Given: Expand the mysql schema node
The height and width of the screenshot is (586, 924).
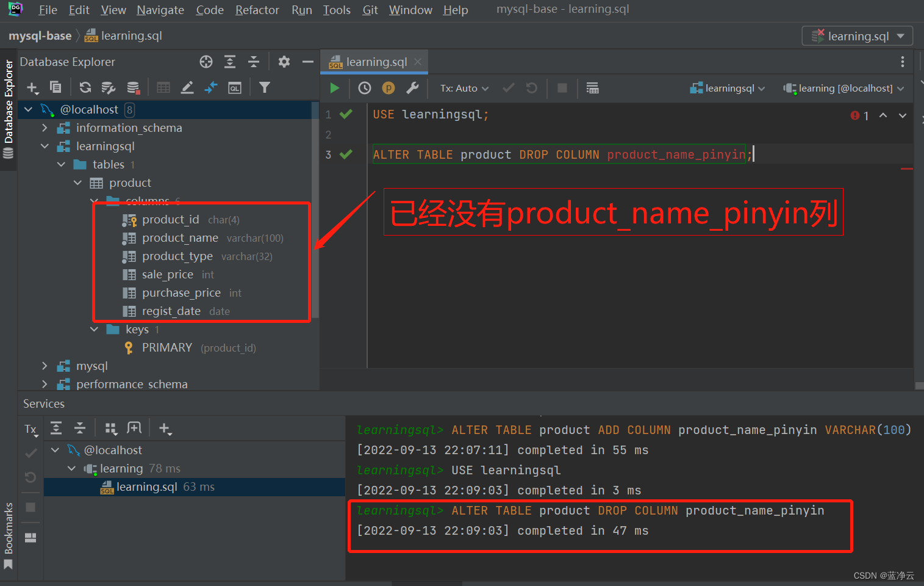Looking at the screenshot, I should (x=45, y=366).
